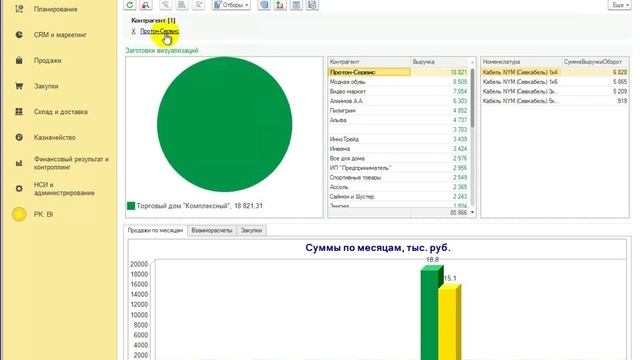Click the value 519 in nomenclature table
This screenshot has width=640, height=360.
pyautogui.click(x=622, y=101)
